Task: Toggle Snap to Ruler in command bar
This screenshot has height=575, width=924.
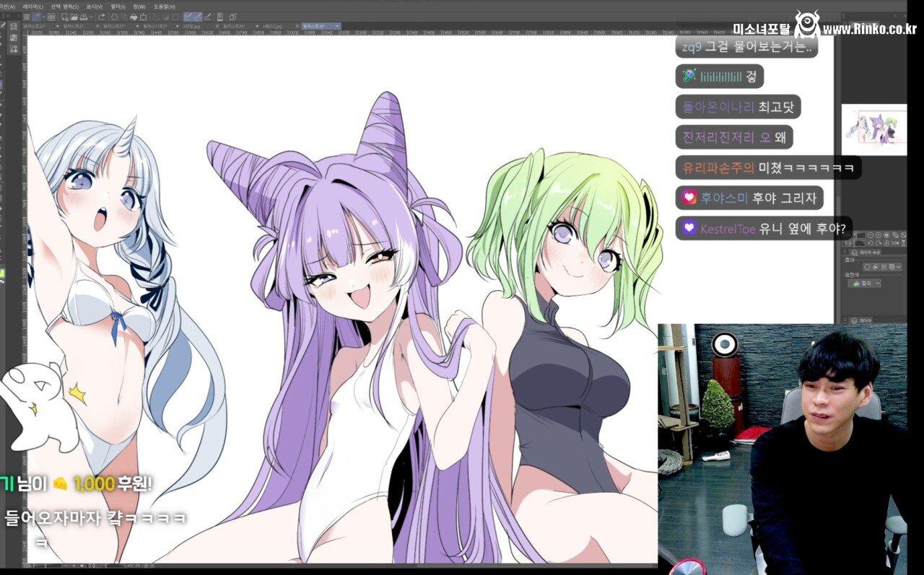Action: coord(188,17)
